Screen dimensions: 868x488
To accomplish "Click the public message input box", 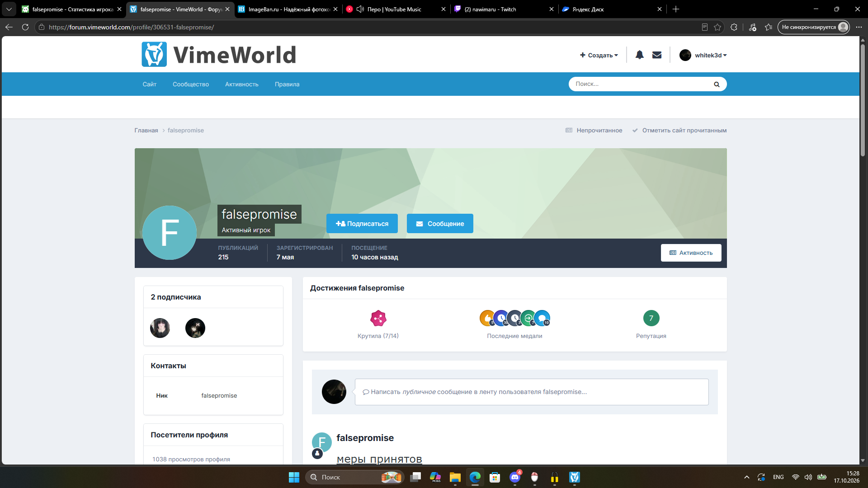I will point(532,392).
